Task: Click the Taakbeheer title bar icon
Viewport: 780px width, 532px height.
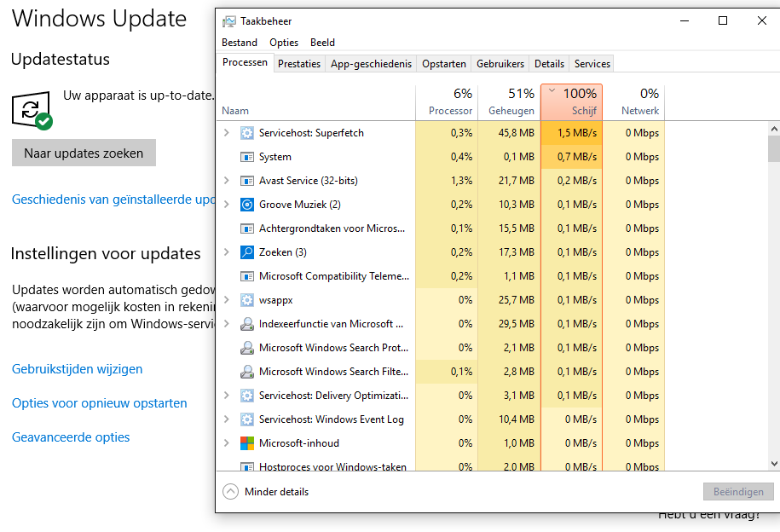Action: [228, 21]
